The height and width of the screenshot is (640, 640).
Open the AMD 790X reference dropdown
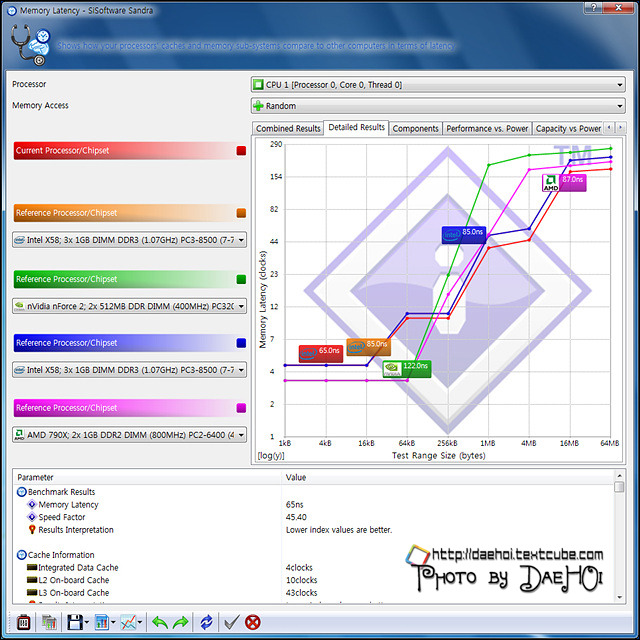coord(129,435)
